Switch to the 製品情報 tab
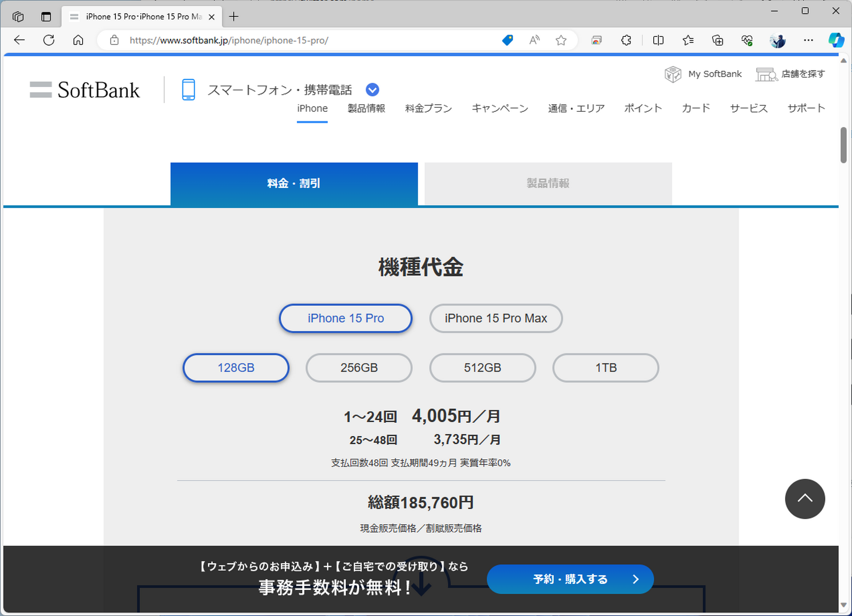The height and width of the screenshot is (616, 852). 548,183
